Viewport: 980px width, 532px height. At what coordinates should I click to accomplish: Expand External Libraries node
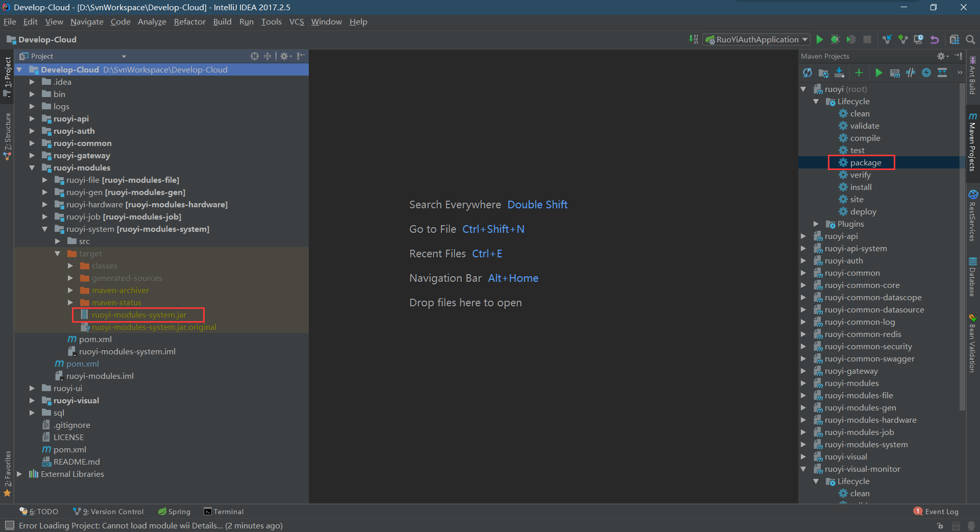coord(19,474)
